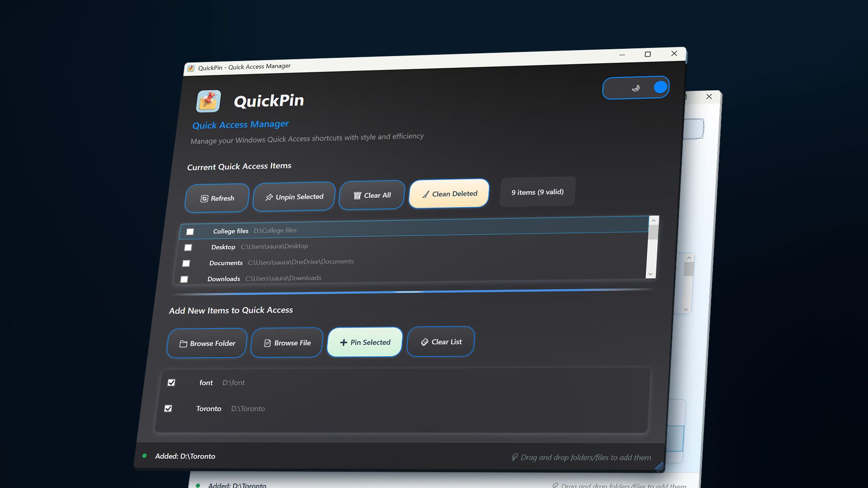Click the plus icon on Pin Selected
Viewport: 868px width, 488px height.
pos(344,343)
